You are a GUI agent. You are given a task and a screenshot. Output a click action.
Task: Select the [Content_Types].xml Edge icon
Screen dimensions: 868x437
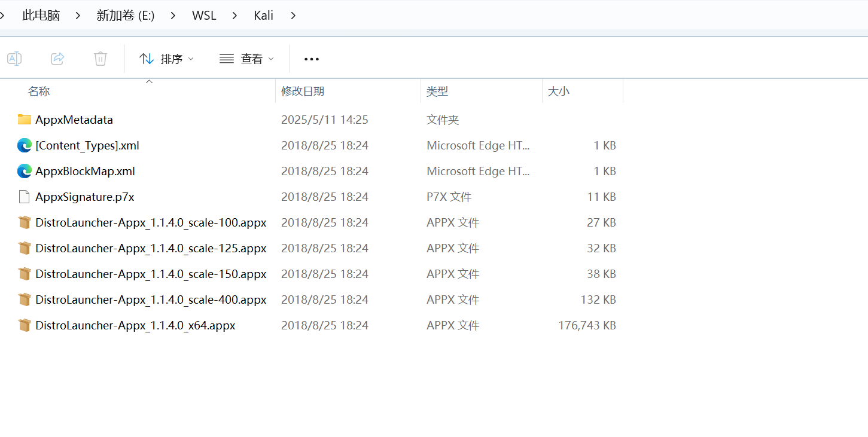(25, 145)
